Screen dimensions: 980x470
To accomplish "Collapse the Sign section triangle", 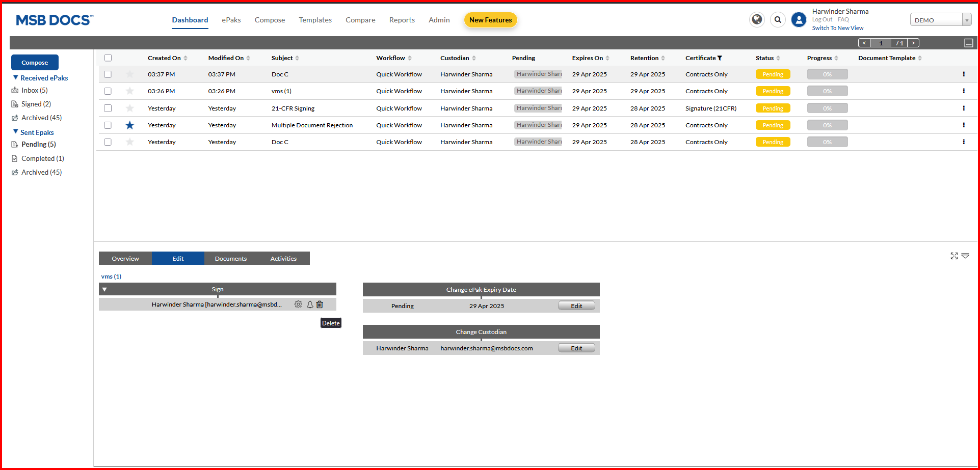I will (x=104, y=289).
